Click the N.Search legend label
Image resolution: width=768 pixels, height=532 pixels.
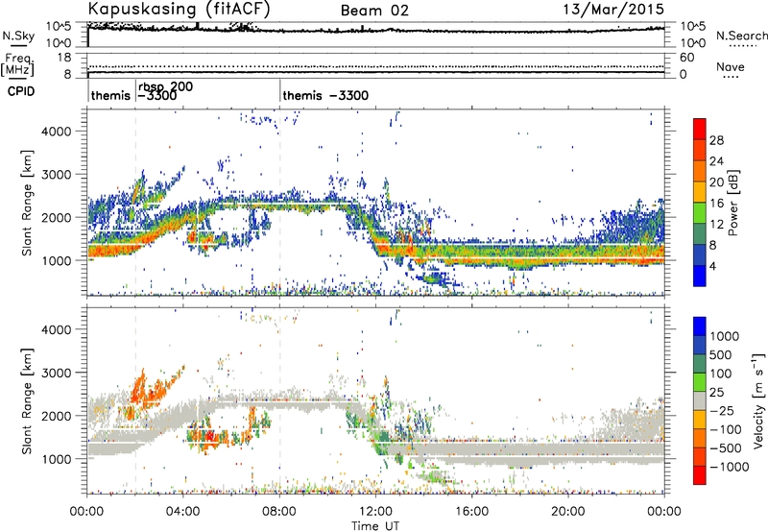click(742, 36)
